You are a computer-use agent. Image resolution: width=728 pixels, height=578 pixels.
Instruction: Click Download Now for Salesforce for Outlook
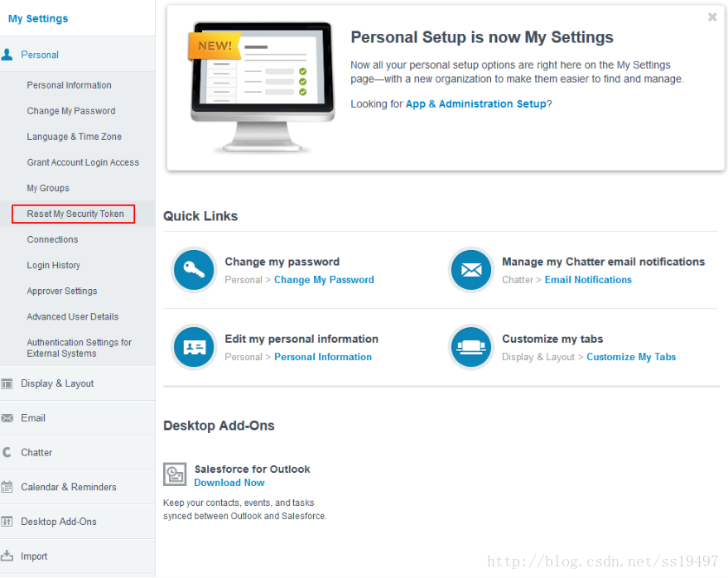point(229,483)
